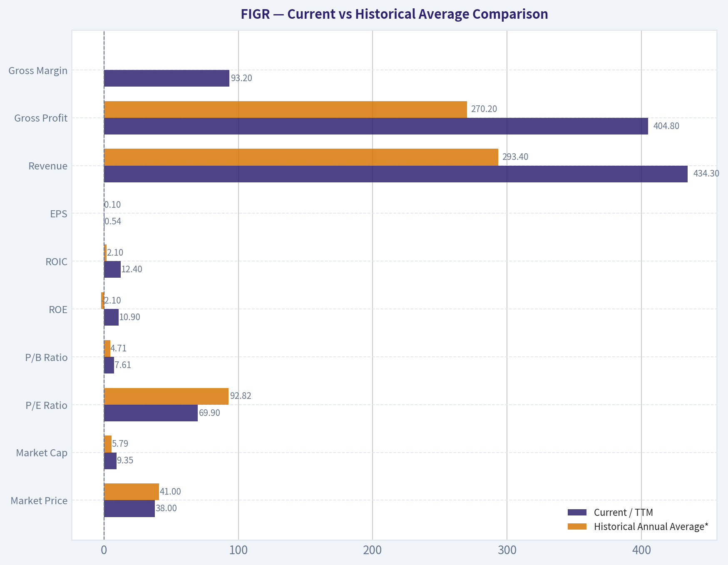Click the x-axis tick label 400
The width and height of the screenshot is (728, 565).
(x=641, y=550)
